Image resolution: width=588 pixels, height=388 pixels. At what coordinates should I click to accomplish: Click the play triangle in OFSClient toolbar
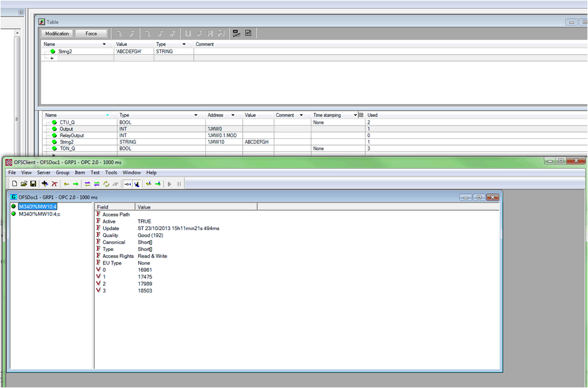point(169,184)
